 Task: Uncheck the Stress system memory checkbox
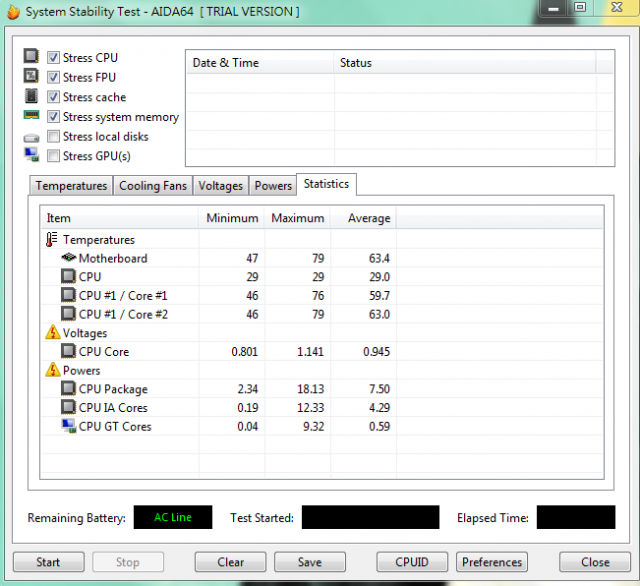click(x=53, y=116)
